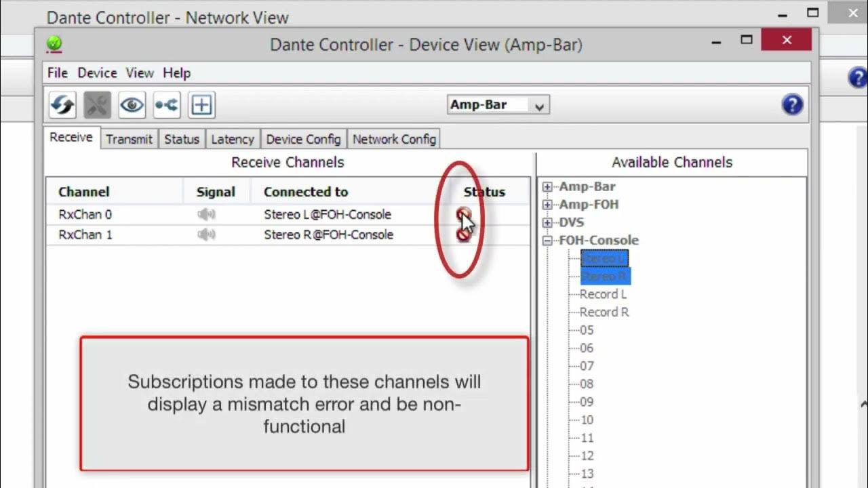The width and height of the screenshot is (868, 488).
Task: Select channel 06 under FOH-Console
Action: (587, 348)
